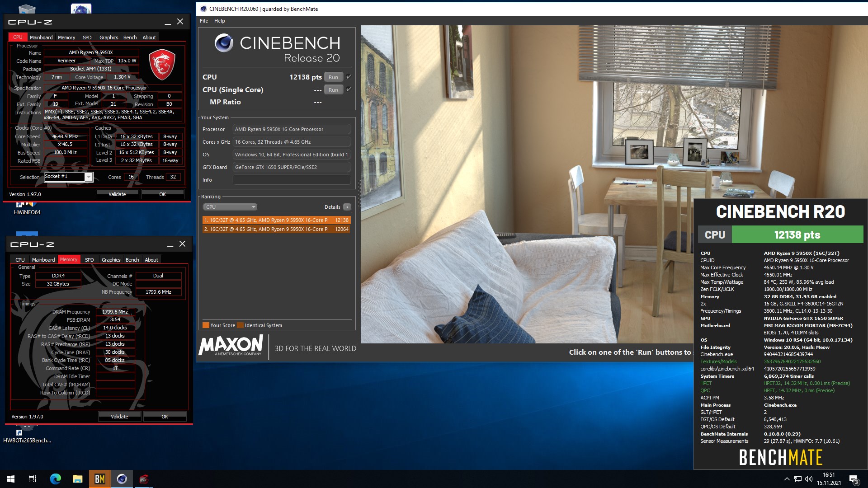Click OK in the top CPU-Z window
This screenshot has width=868, height=488.
(162, 194)
